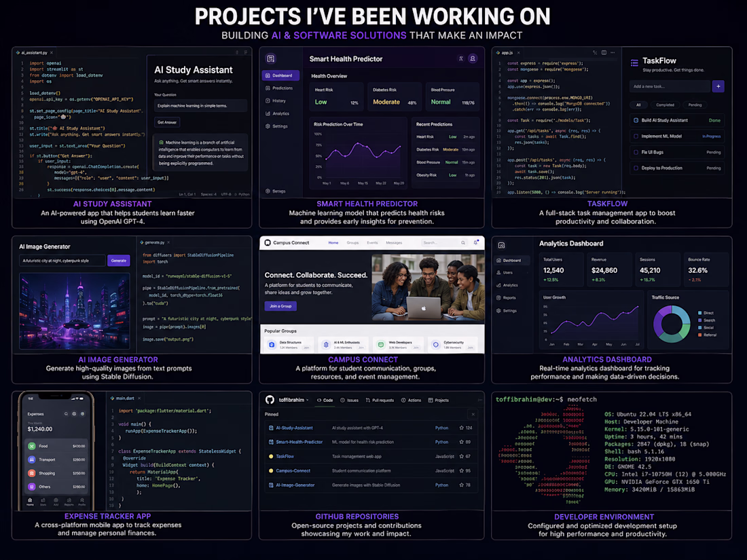Open the Web Developers group card
747x560 pixels.
click(399, 344)
